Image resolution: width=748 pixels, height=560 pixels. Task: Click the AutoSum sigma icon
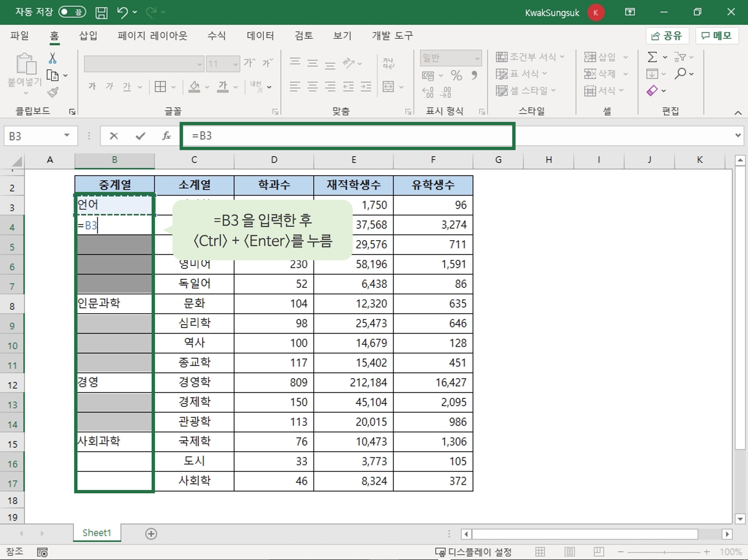[x=652, y=57]
